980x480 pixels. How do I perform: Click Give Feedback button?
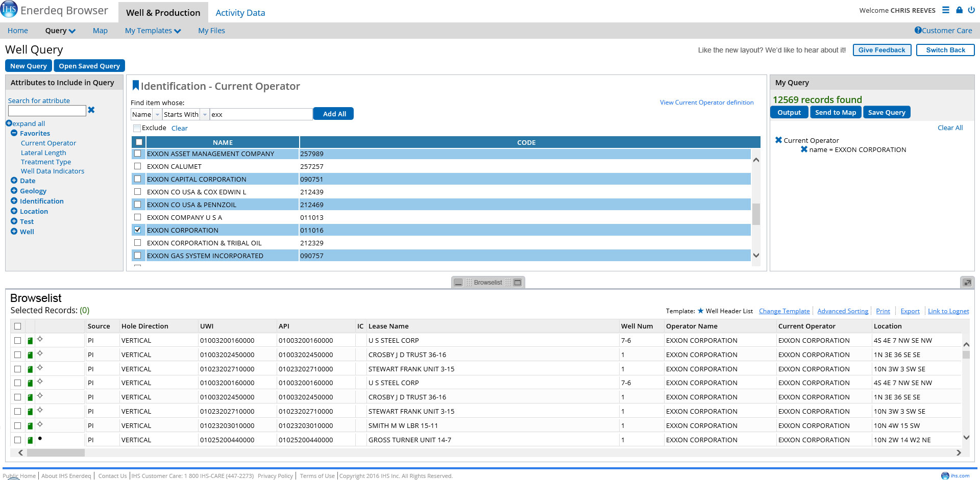click(882, 50)
